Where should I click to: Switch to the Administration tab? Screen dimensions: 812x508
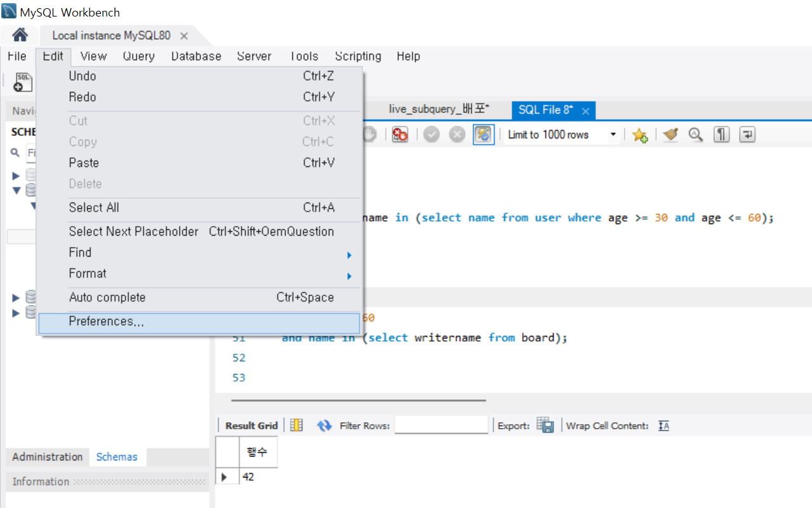click(x=48, y=457)
